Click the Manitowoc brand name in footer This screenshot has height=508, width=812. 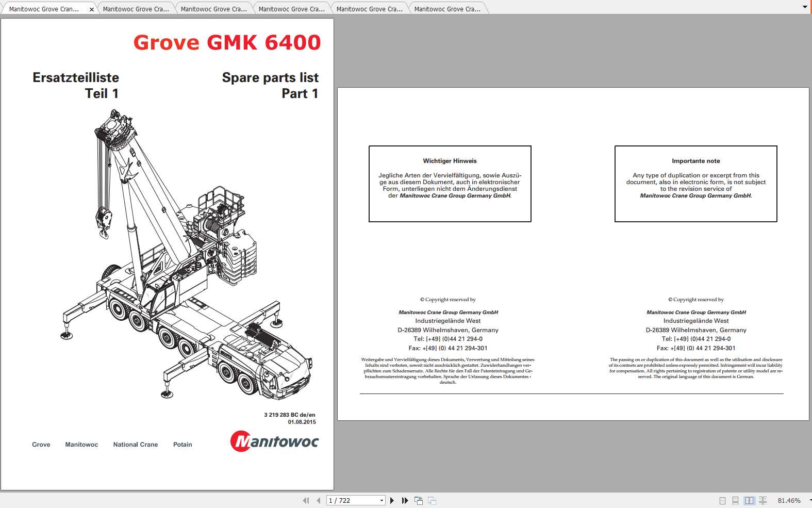point(81,445)
